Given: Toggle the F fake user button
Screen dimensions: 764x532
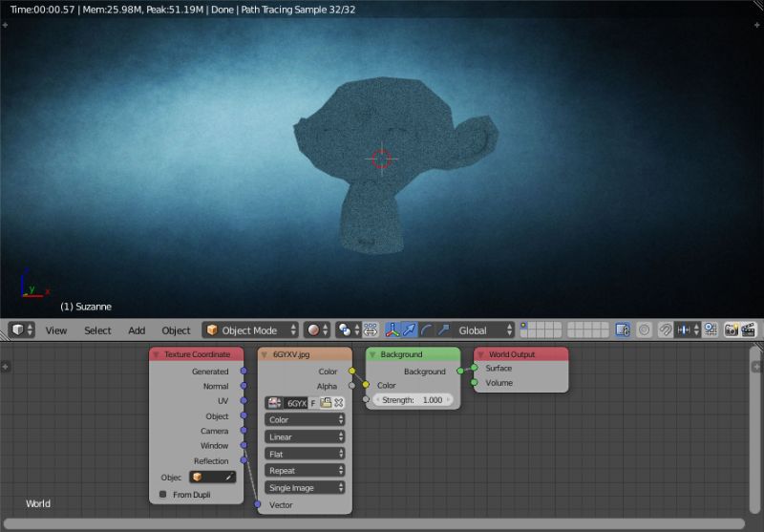Looking at the screenshot, I should point(313,403).
